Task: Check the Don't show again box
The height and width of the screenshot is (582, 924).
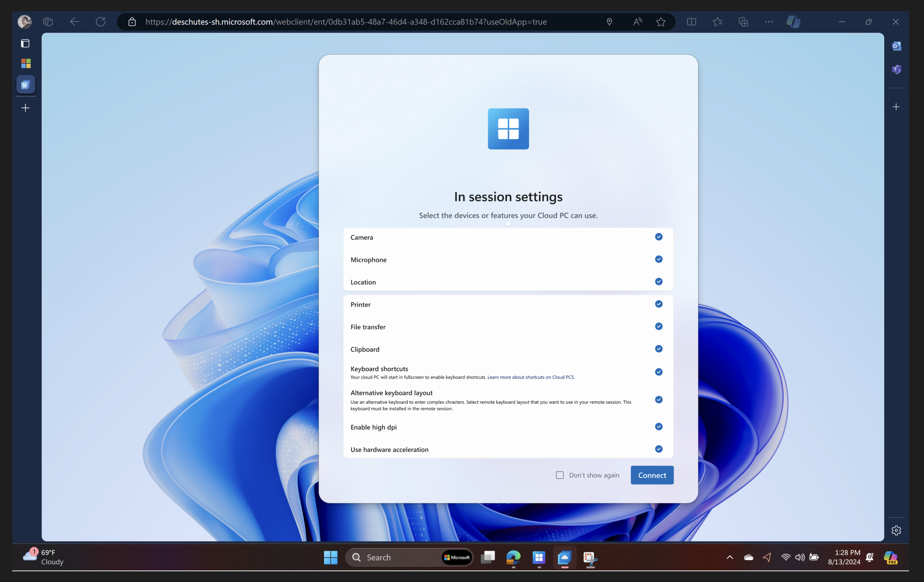Action: 560,475
